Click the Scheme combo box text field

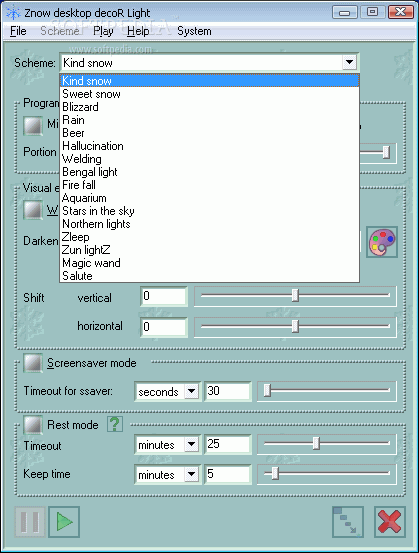click(x=201, y=63)
